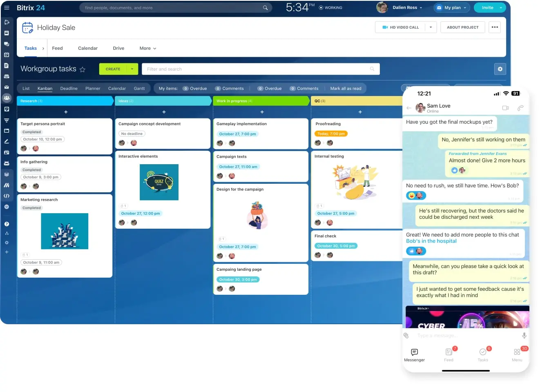Screen dimensions: 549x392
Task: Open the Tasks icon in mobile bottom bar
Action: click(483, 354)
